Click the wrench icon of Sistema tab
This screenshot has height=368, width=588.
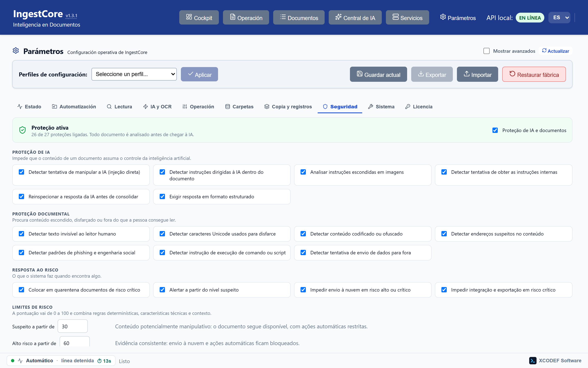click(x=371, y=107)
